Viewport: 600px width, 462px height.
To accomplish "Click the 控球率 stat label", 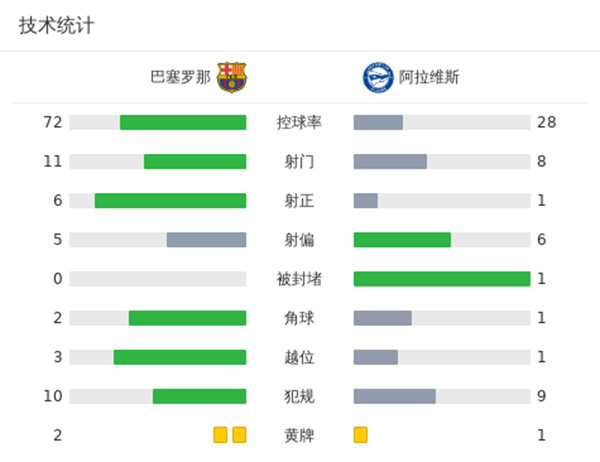I will [299, 122].
